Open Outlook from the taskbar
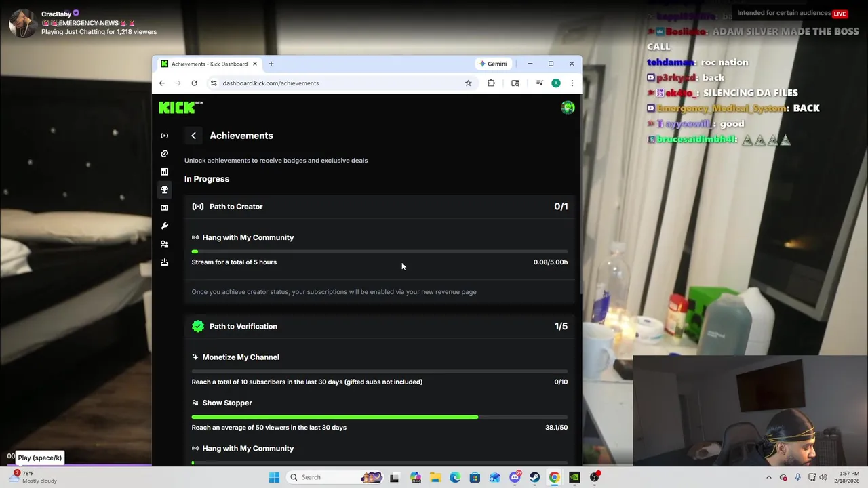The image size is (868, 488). [x=495, y=477]
